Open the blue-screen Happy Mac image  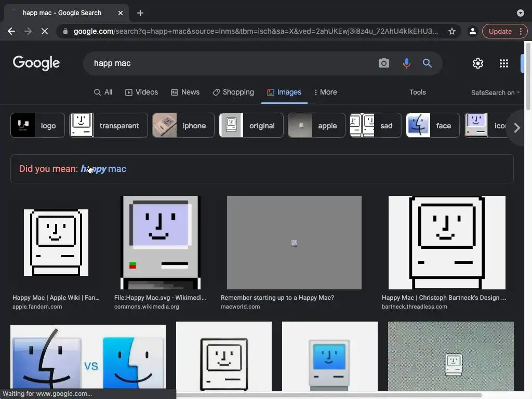click(329, 356)
